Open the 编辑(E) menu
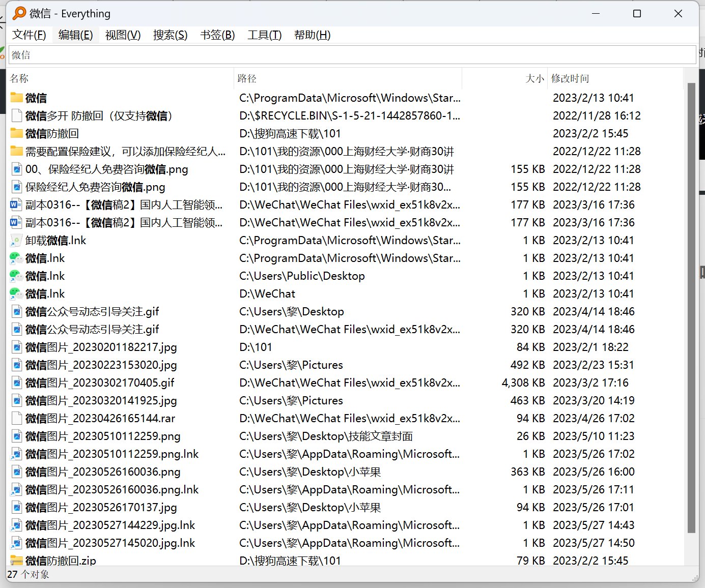Screen dimensions: 705x588 click(x=75, y=35)
